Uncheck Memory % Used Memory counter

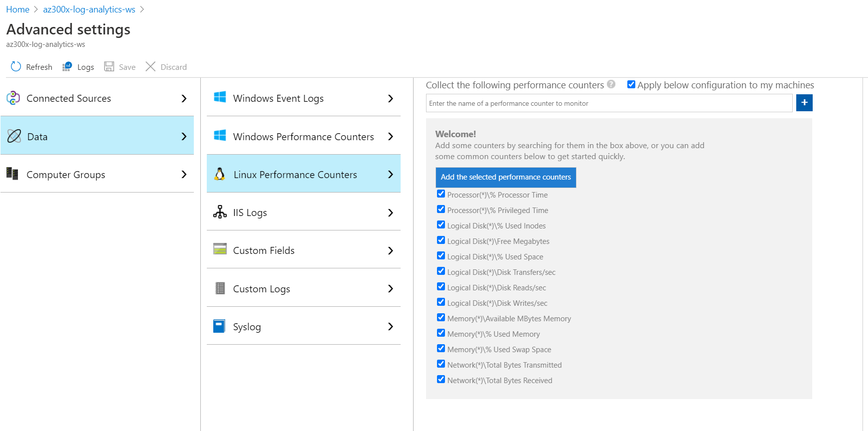pos(441,333)
